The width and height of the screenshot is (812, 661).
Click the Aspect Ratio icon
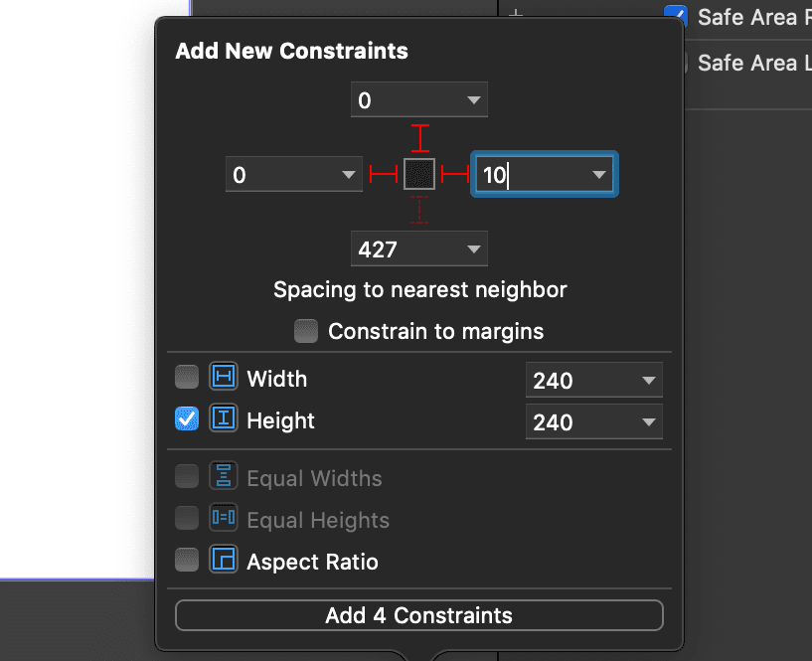(224, 561)
